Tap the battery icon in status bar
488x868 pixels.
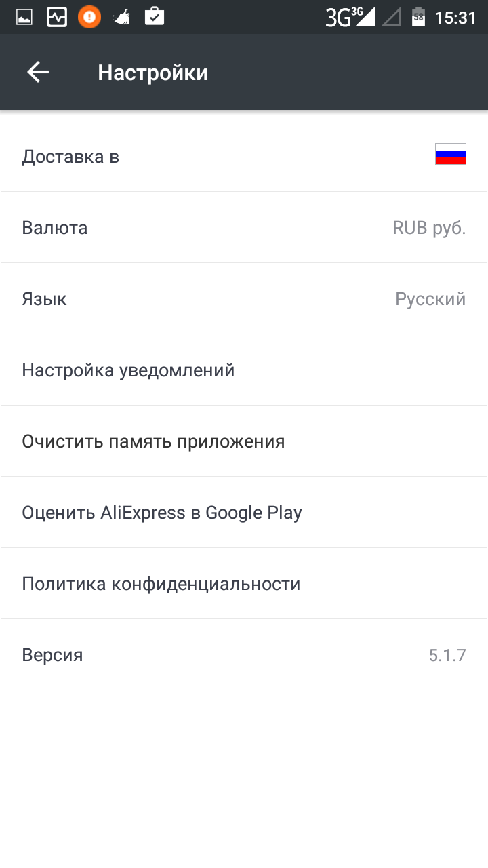(x=418, y=17)
